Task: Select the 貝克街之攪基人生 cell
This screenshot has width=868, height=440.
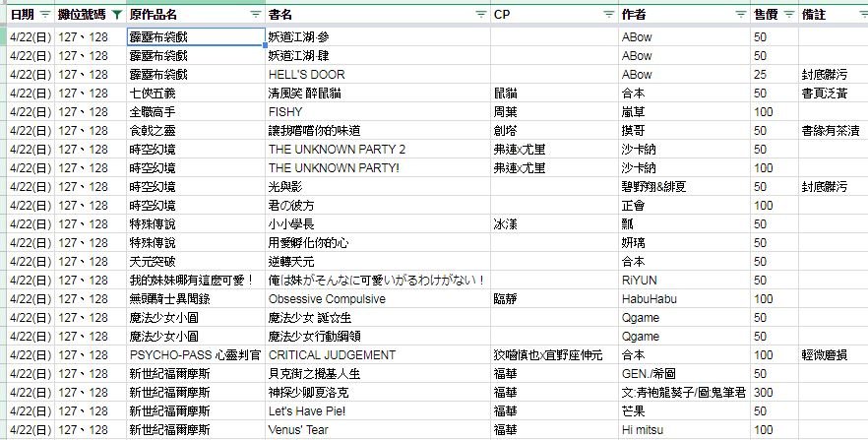Action: coord(378,374)
